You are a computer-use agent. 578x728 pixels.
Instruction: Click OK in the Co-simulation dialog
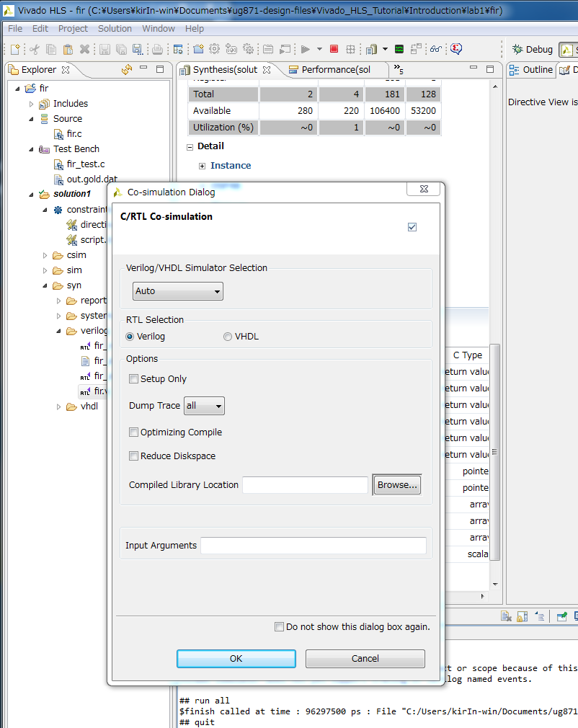(236, 658)
